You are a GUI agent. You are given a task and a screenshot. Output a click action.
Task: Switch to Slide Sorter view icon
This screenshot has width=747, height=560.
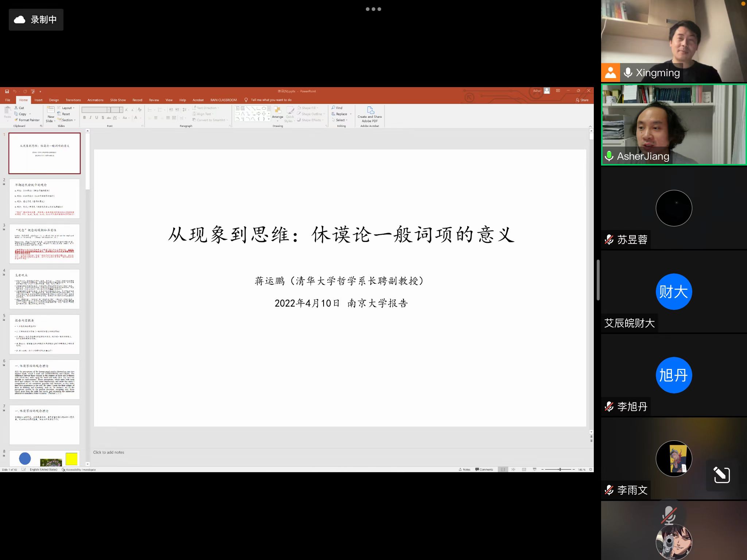(513, 470)
